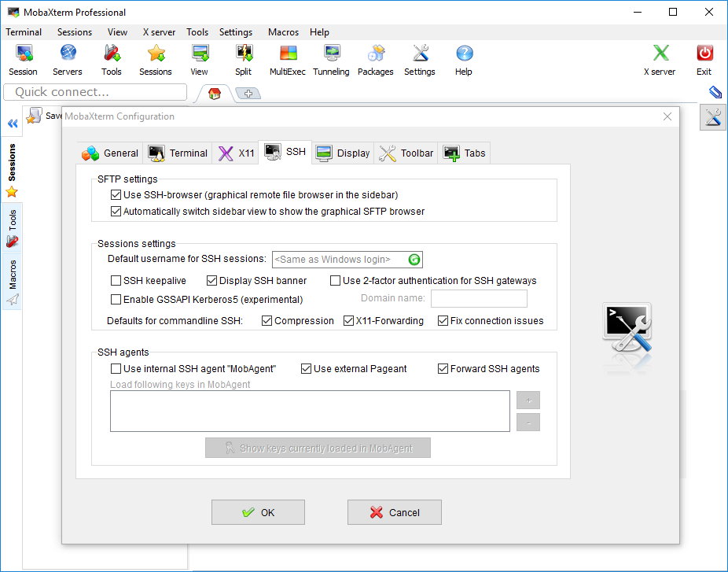728x572 pixels.
Task: Click the minus button to remove key
Action: point(528,423)
